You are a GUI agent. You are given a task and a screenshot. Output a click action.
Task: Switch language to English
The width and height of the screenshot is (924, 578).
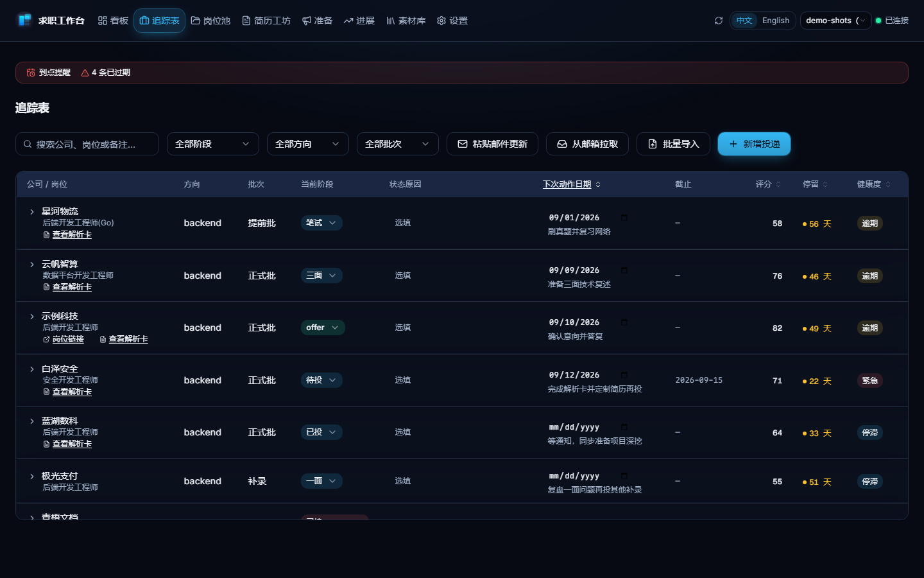point(776,21)
